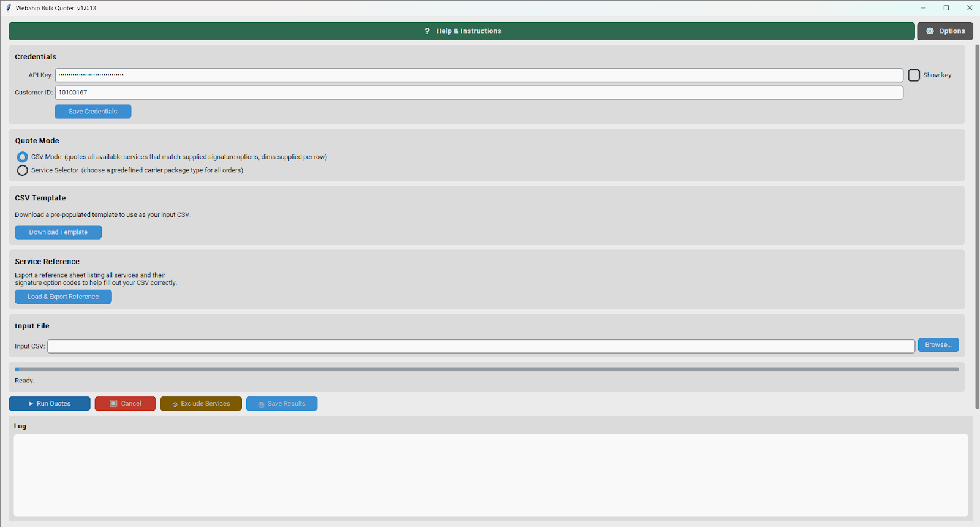Browse for an input CSV file
Viewport: 980px width, 527px height.
tap(938, 345)
